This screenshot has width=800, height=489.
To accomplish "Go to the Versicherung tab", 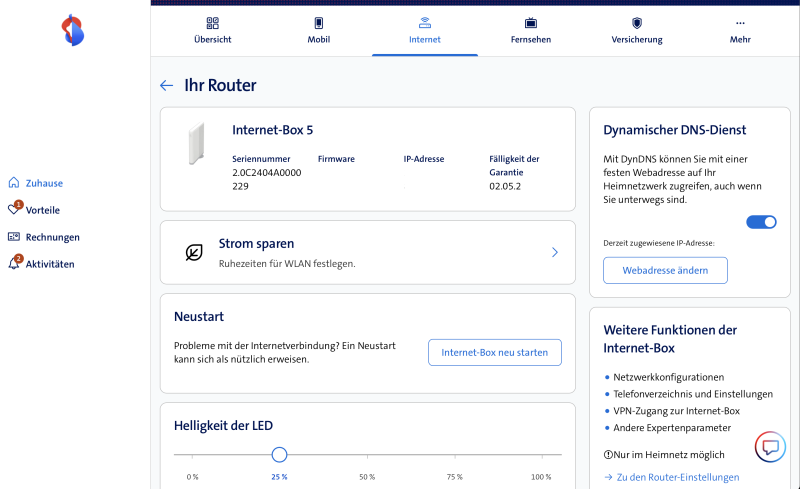I will tap(636, 29).
